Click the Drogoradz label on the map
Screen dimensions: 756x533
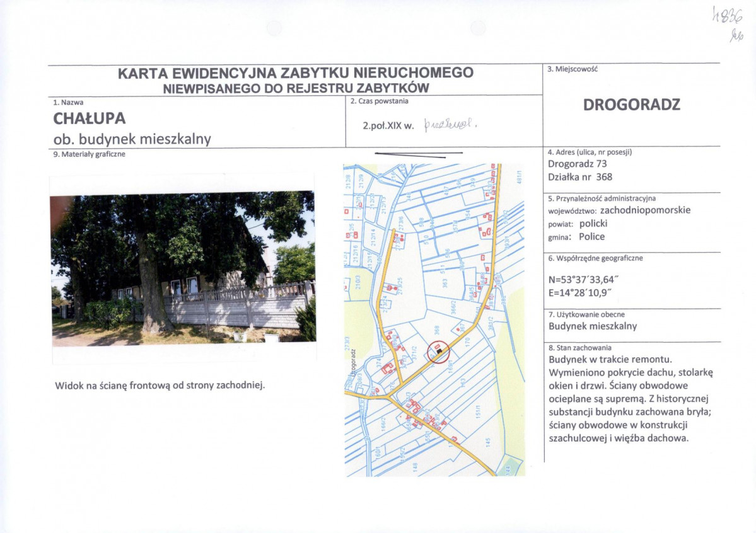click(354, 363)
